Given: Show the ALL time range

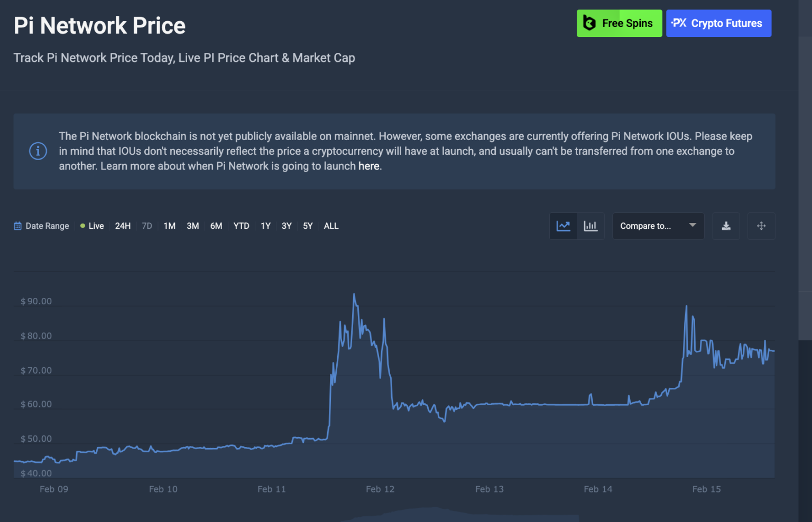Looking at the screenshot, I should click(x=331, y=226).
